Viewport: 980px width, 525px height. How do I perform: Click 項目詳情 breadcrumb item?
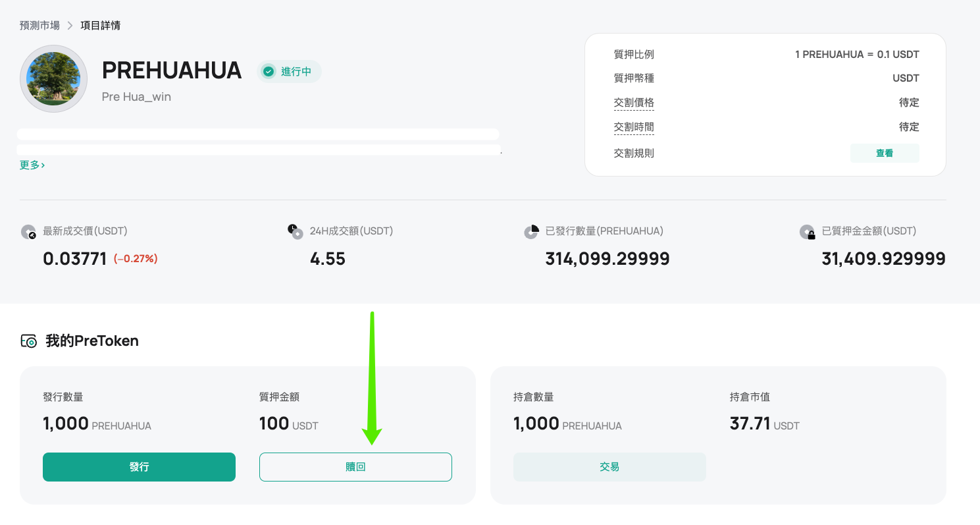[x=100, y=26]
